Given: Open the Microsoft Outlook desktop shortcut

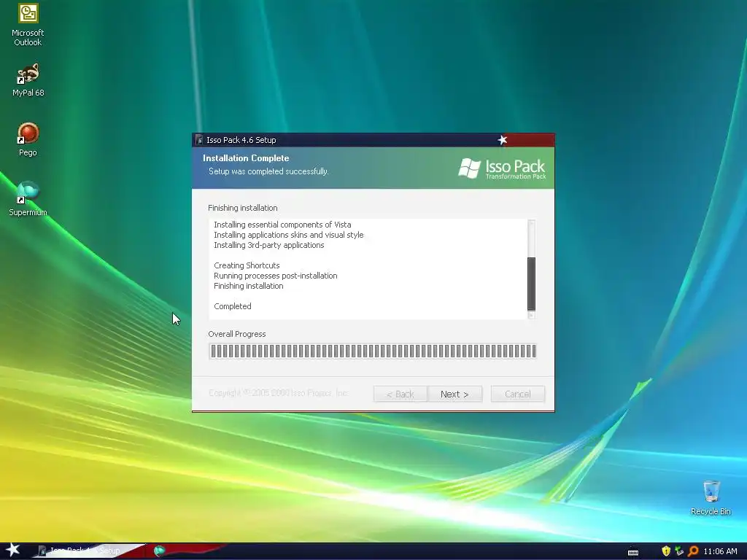Looking at the screenshot, I should click(x=28, y=25).
